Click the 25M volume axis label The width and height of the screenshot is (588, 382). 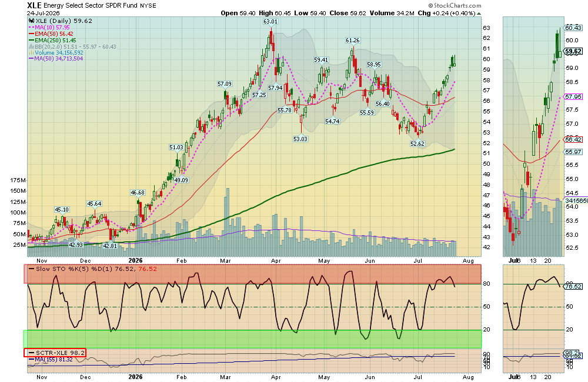coord(19,245)
